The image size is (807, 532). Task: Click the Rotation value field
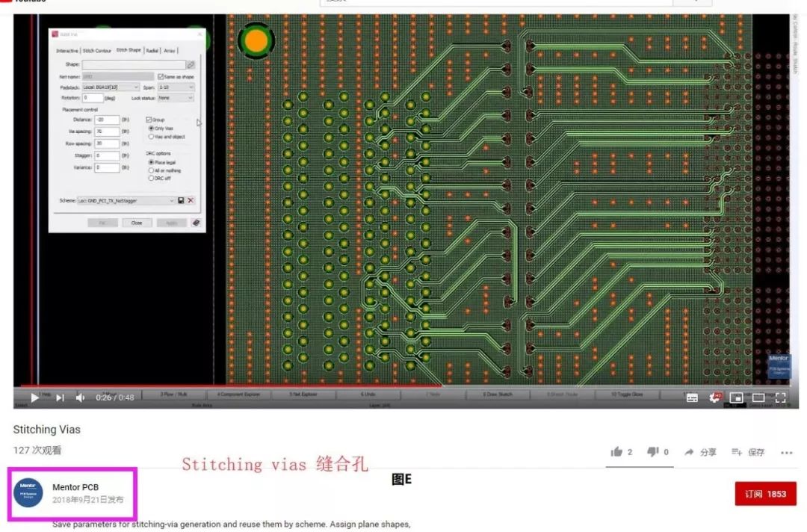click(93, 98)
